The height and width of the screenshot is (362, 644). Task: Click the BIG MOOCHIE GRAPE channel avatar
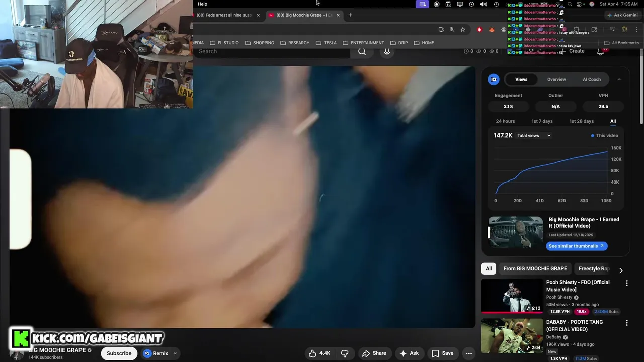17,354
